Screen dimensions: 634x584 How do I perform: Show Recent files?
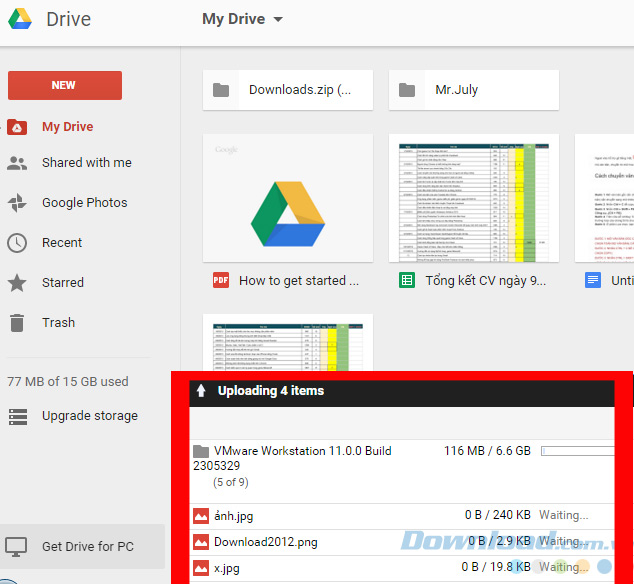coord(62,243)
